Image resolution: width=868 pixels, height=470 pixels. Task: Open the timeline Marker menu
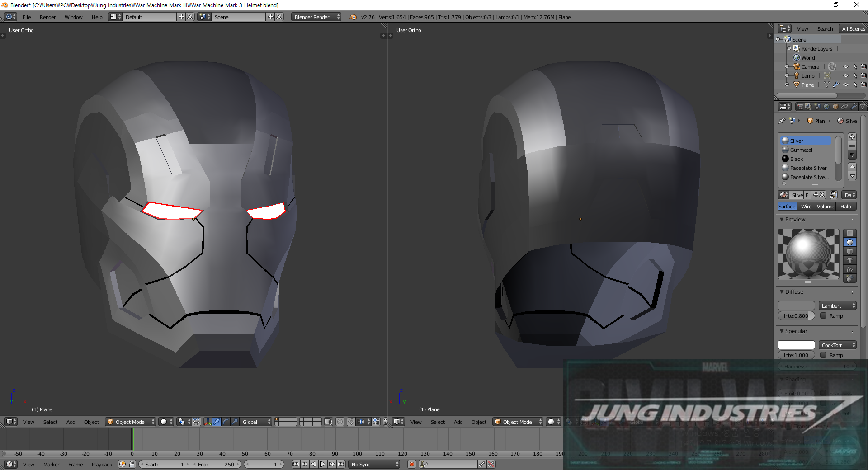[x=51, y=464]
